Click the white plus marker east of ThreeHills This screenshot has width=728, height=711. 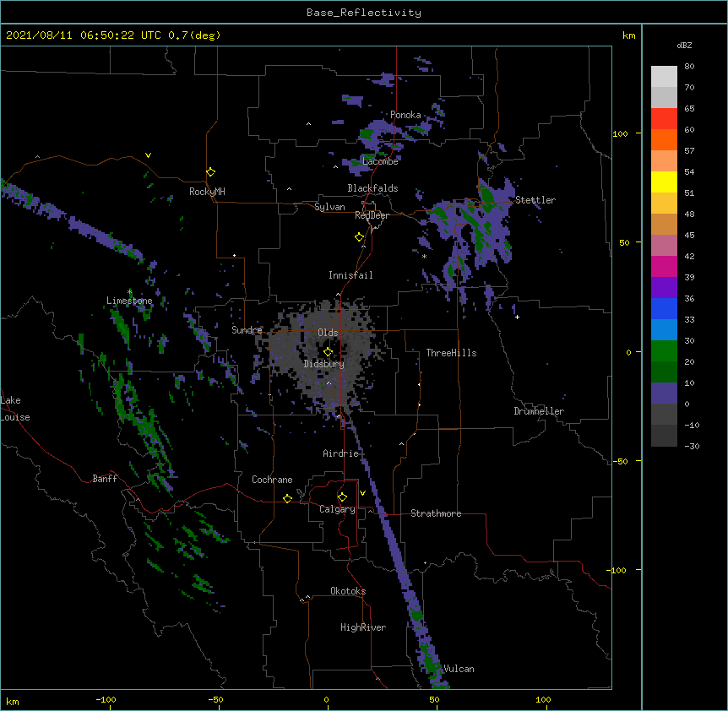(517, 317)
